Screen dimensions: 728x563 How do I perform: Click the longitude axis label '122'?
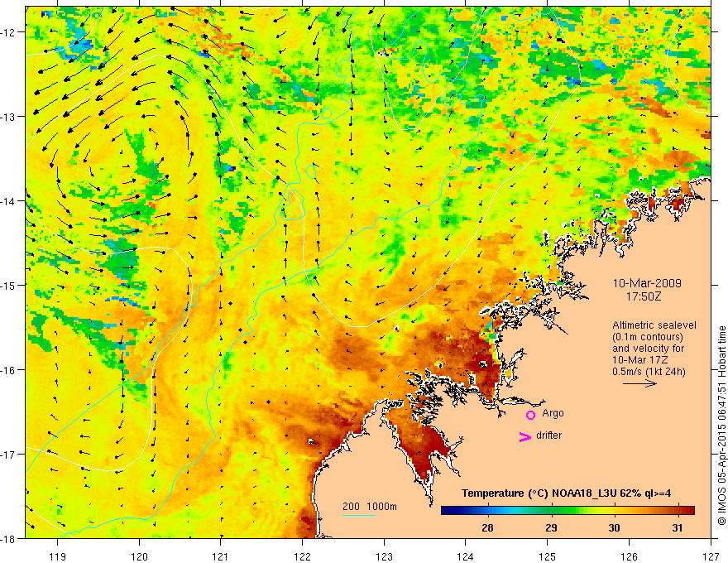[x=302, y=556]
